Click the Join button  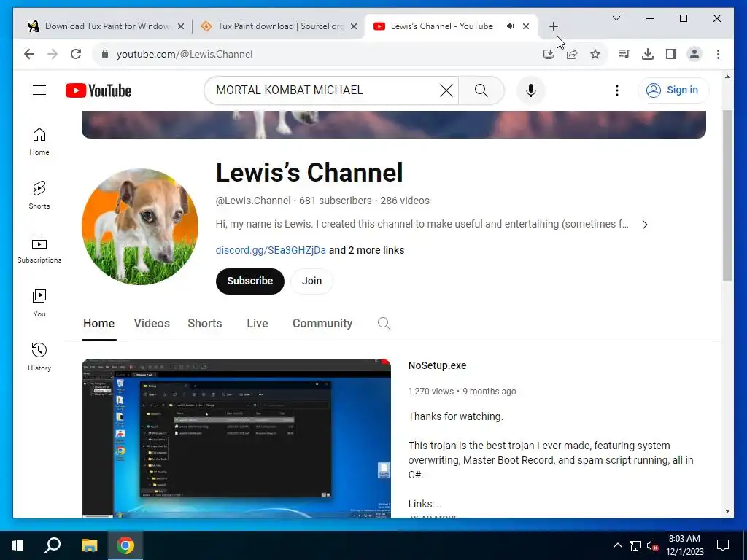[x=311, y=281]
